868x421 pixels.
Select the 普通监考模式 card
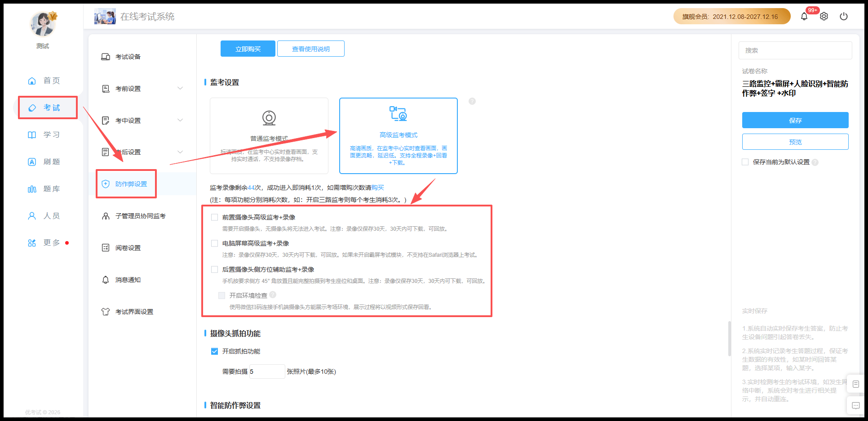pyautogui.click(x=269, y=136)
